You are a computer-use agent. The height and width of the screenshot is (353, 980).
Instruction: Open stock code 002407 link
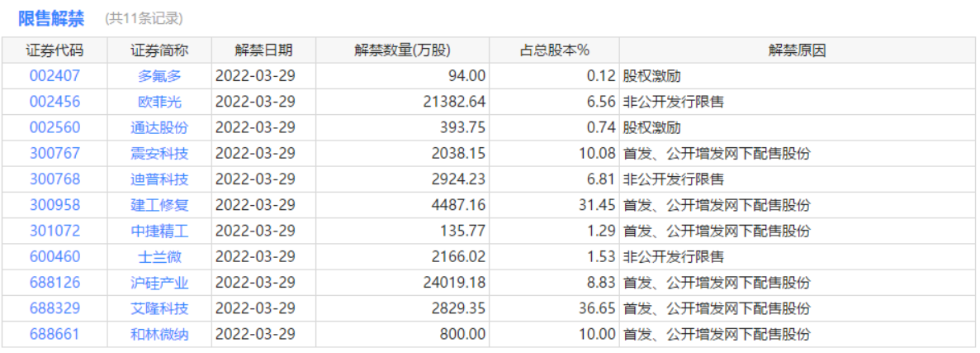pyautogui.click(x=54, y=77)
